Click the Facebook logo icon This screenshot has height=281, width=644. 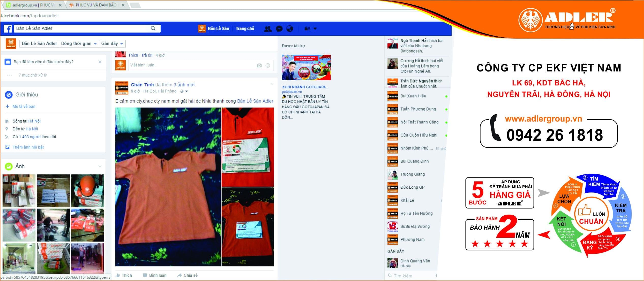[8, 28]
